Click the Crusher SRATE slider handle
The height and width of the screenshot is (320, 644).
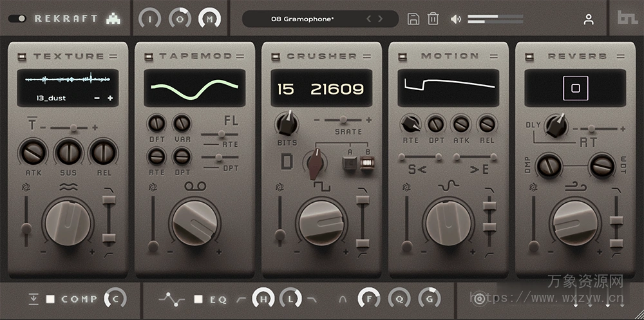(x=342, y=120)
